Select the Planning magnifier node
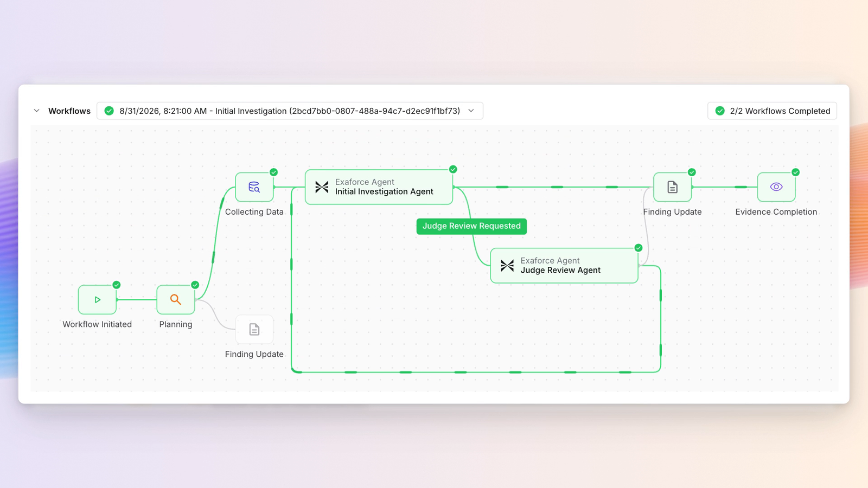 point(176,299)
